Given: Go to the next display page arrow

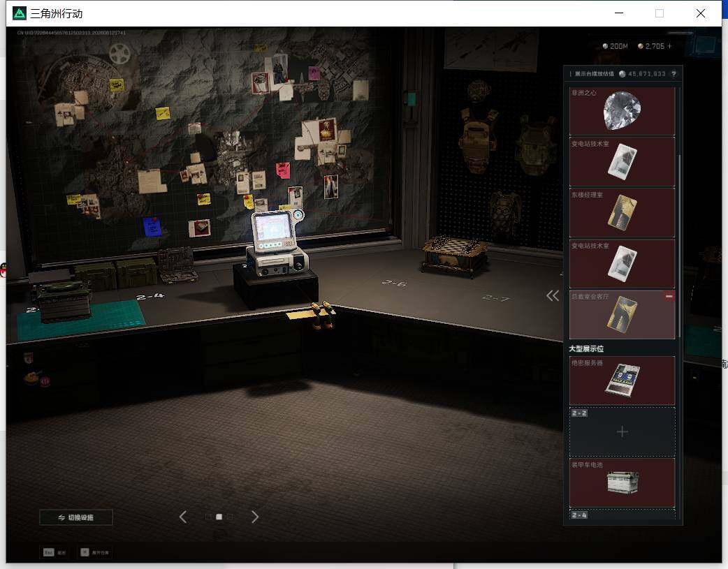Looking at the screenshot, I should point(255,517).
